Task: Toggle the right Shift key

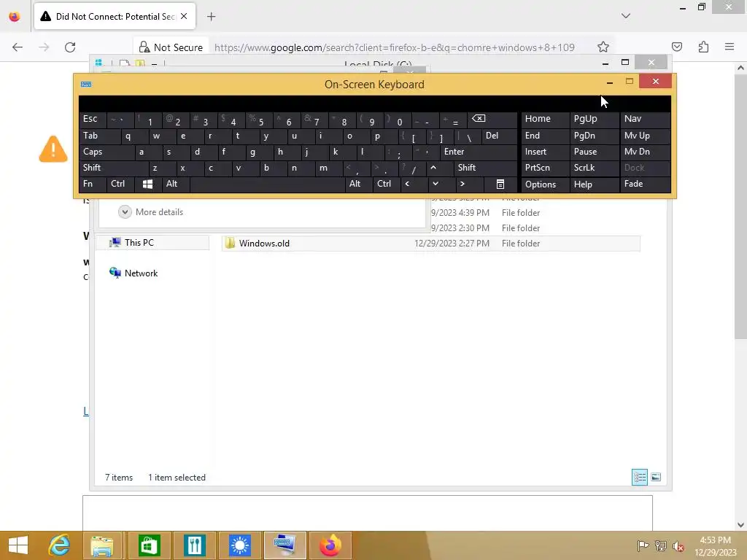Action: (x=485, y=168)
